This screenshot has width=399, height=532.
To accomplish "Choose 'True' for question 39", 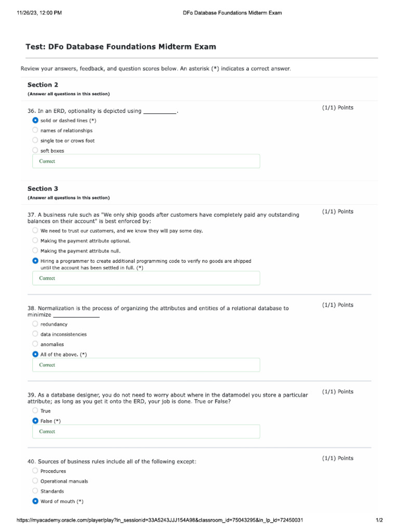I will (x=35, y=410).
